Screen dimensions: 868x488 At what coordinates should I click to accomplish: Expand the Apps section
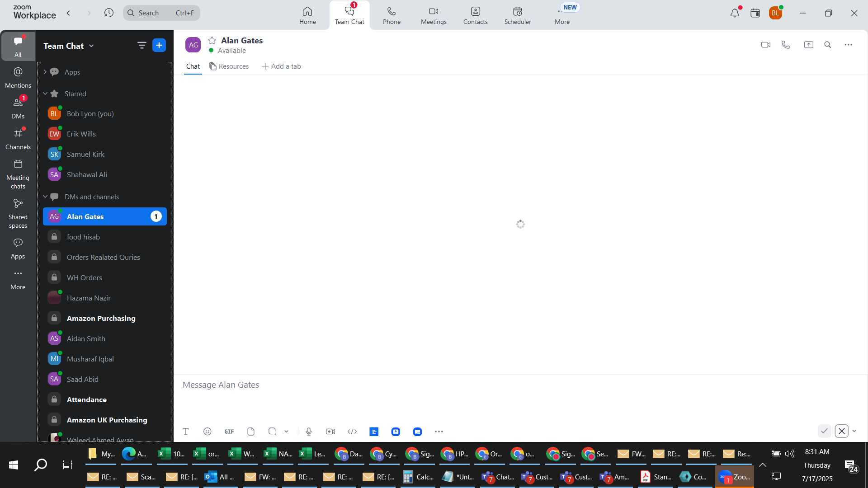pos(45,72)
